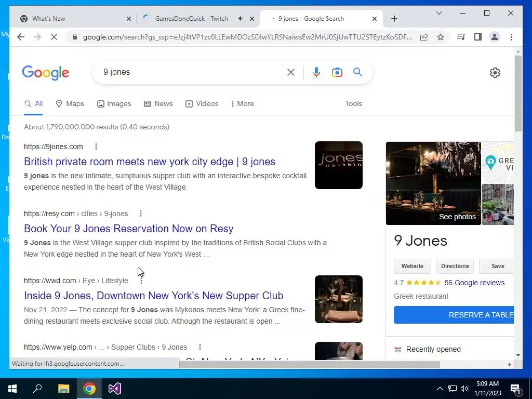
Task: Open British private room meets new york result
Action: coord(150,162)
